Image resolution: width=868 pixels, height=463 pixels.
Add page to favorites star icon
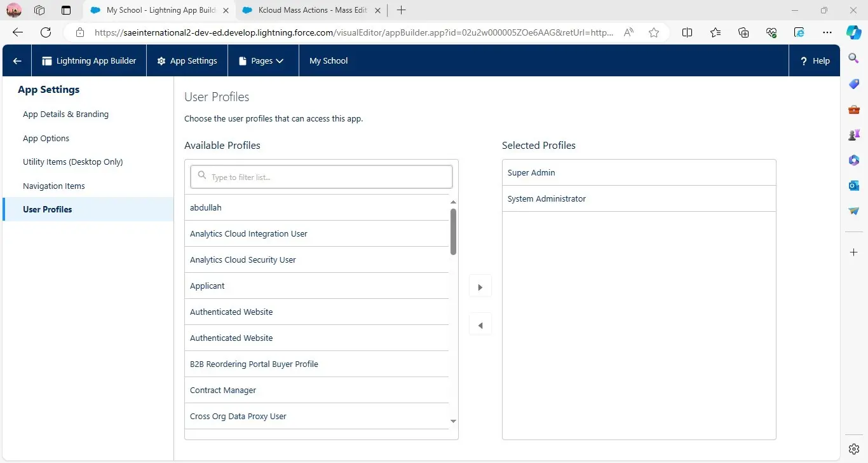click(654, 32)
